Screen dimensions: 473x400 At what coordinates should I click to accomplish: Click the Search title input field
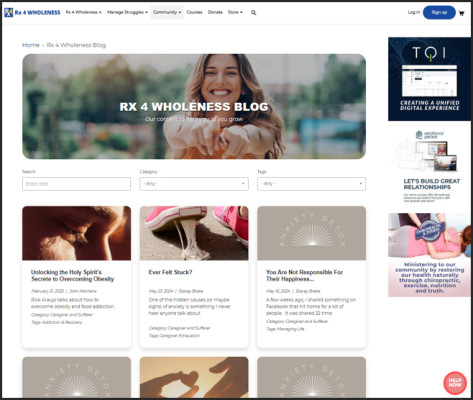click(76, 184)
